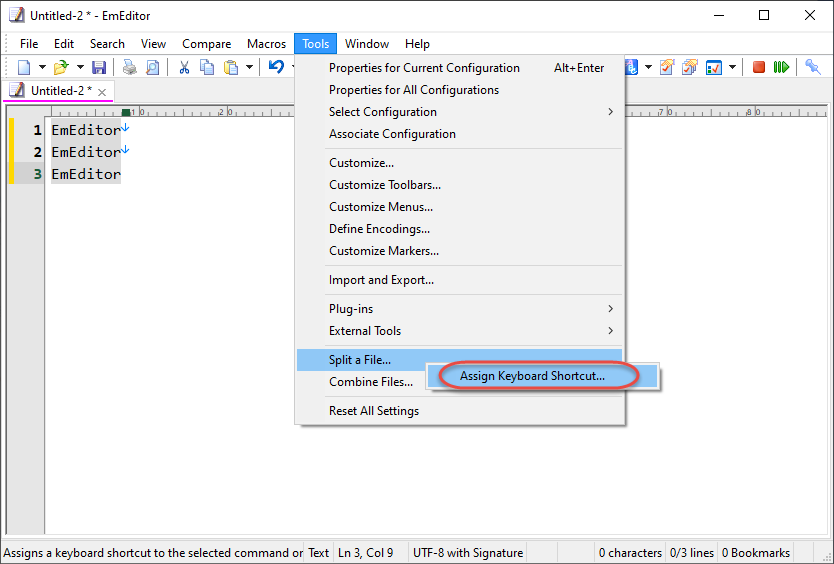Click UTF-8 with Signature encoding indicator

(468, 553)
